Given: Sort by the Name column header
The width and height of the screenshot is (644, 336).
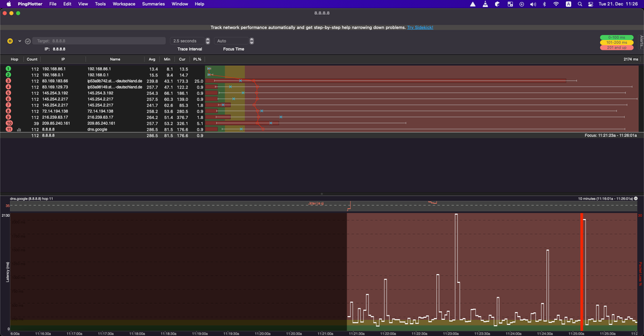Looking at the screenshot, I should (115, 59).
